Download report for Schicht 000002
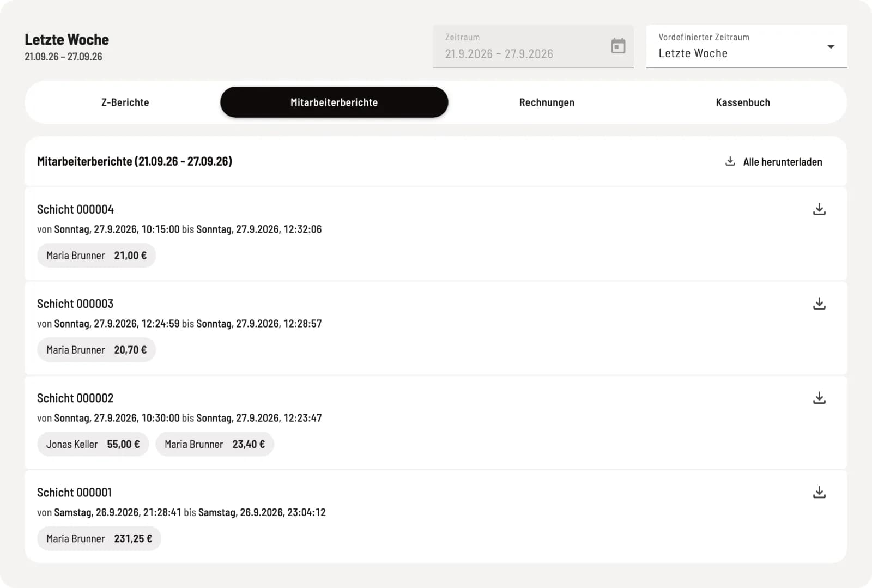The height and width of the screenshot is (588, 872). pyautogui.click(x=819, y=398)
